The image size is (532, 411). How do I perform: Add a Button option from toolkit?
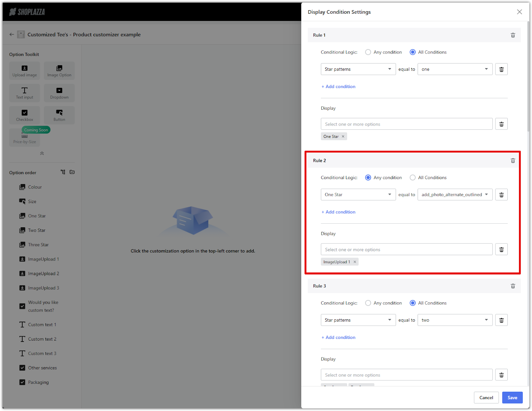coord(59,115)
